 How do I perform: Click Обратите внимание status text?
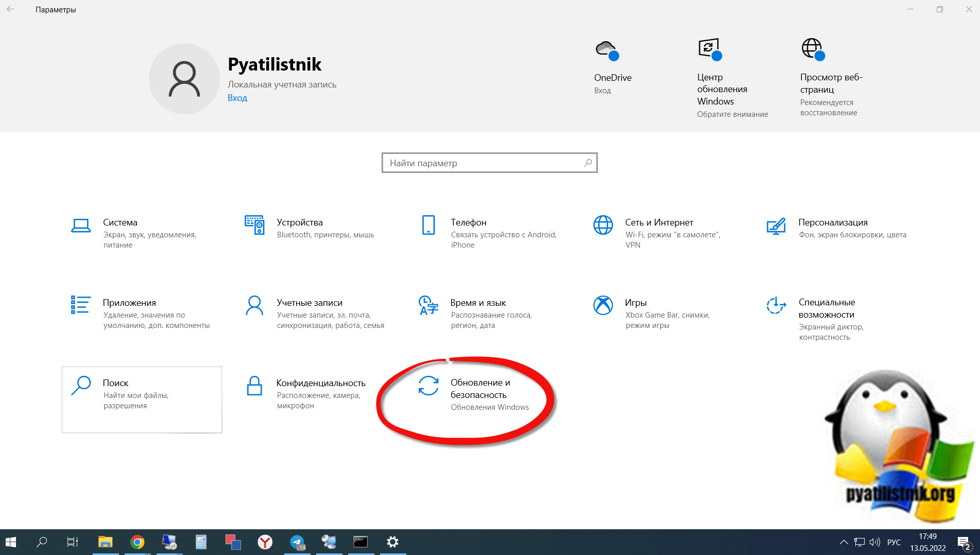click(733, 114)
